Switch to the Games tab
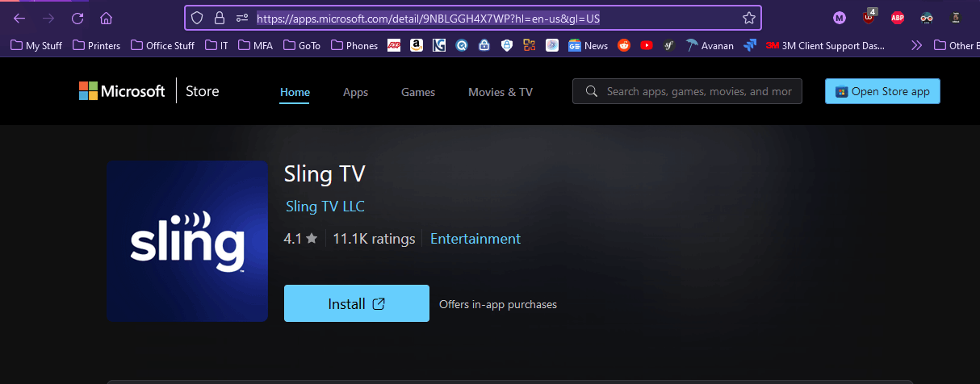The image size is (980, 384). pyautogui.click(x=418, y=92)
